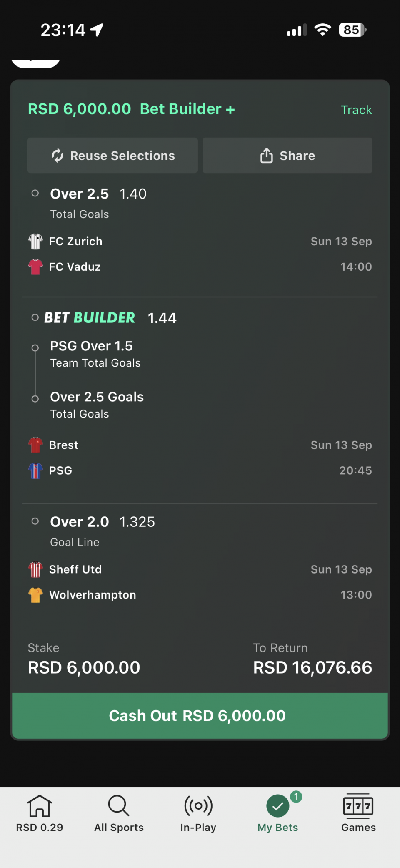Open the All Sports search icon

[x=119, y=805]
